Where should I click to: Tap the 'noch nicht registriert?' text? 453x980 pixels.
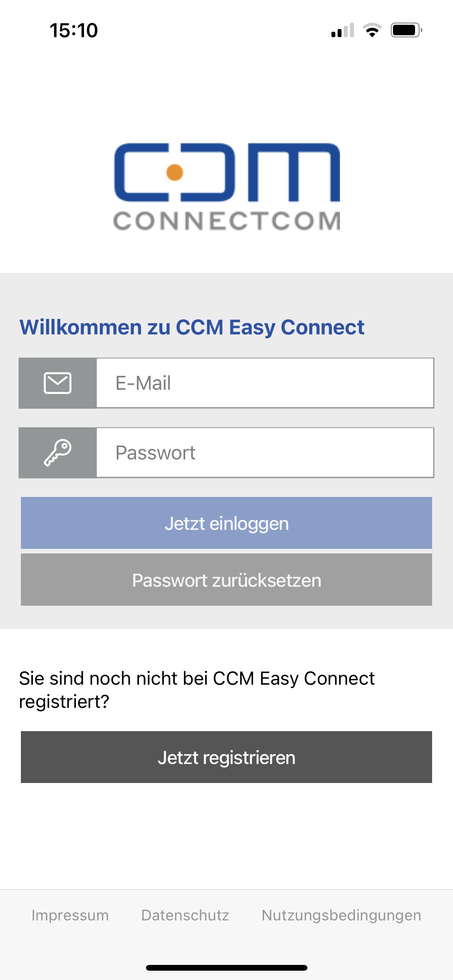[x=197, y=690]
